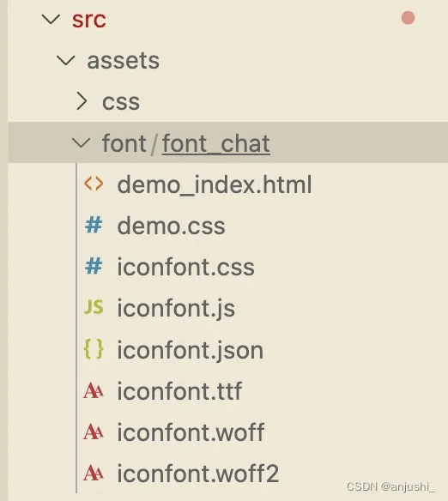Open the iconfont.json file
The image size is (448, 501).
pyautogui.click(x=191, y=351)
